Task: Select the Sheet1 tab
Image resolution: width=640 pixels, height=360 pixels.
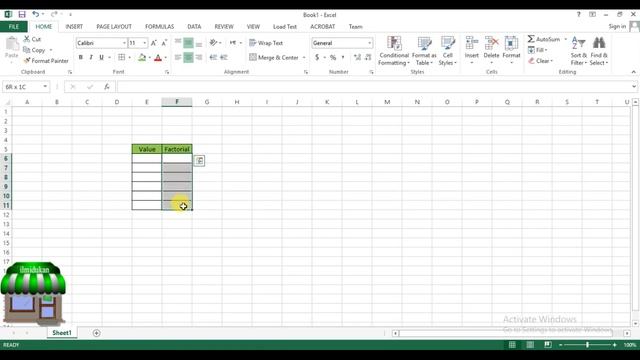Action: [x=62, y=333]
